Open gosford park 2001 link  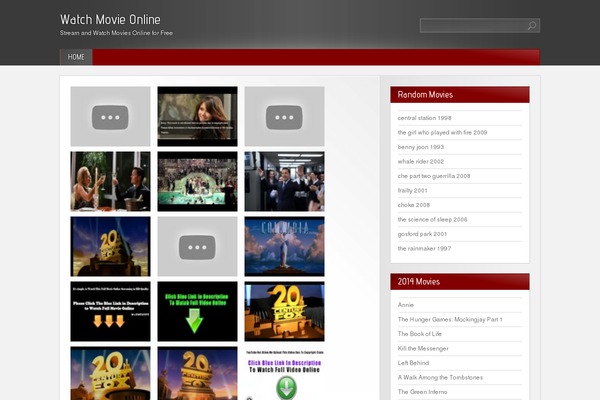[422, 234]
